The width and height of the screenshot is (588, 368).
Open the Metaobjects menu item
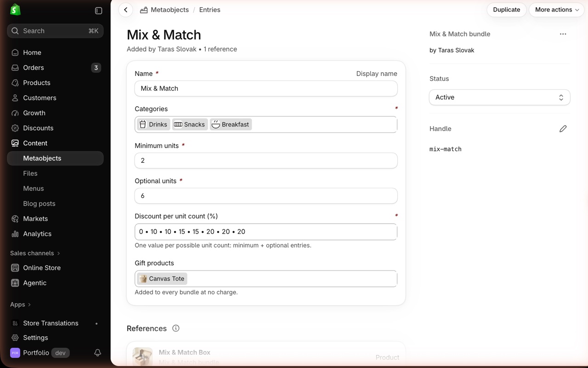tap(55, 158)
